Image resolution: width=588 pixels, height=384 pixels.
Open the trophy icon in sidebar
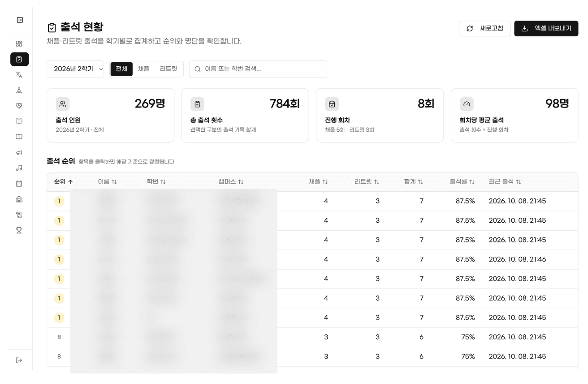coord(19,230)
